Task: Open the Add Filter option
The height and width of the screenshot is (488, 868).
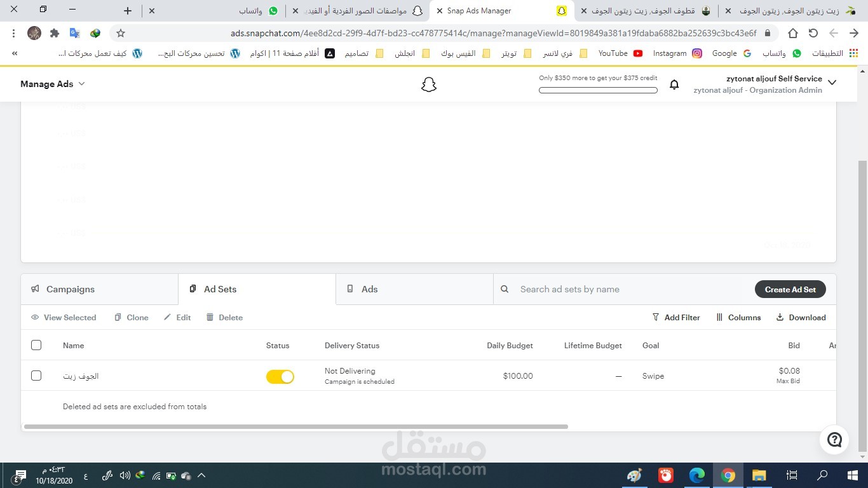Action: (676, 318)
